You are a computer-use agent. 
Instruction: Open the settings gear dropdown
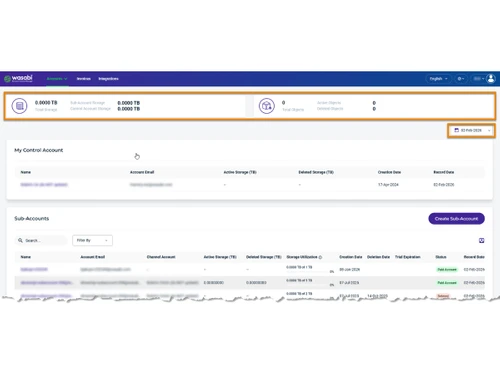[x=461, y=79]
